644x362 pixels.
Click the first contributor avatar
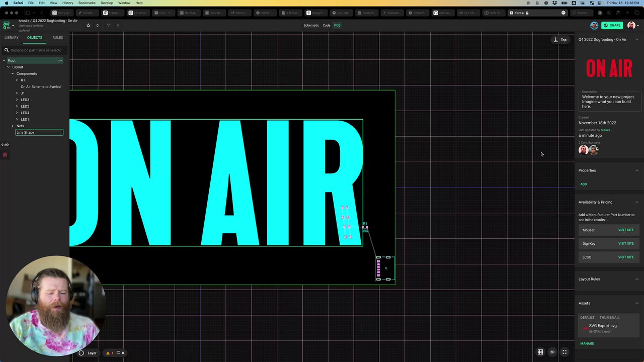[584, 150]
